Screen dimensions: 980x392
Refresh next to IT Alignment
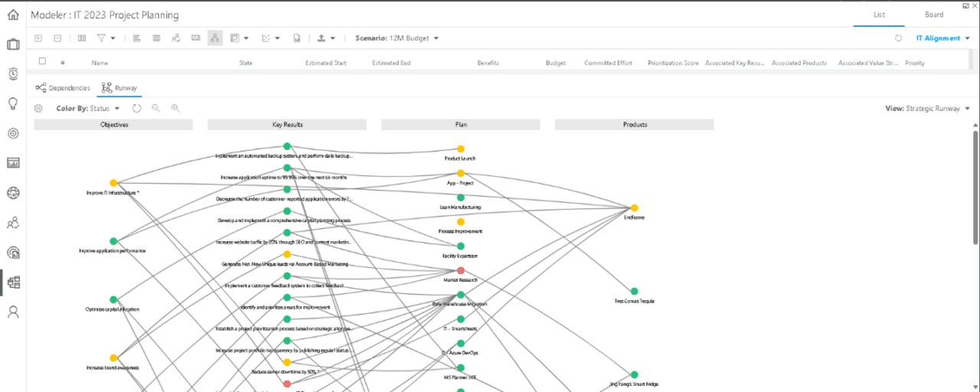(x=898, y=38)
